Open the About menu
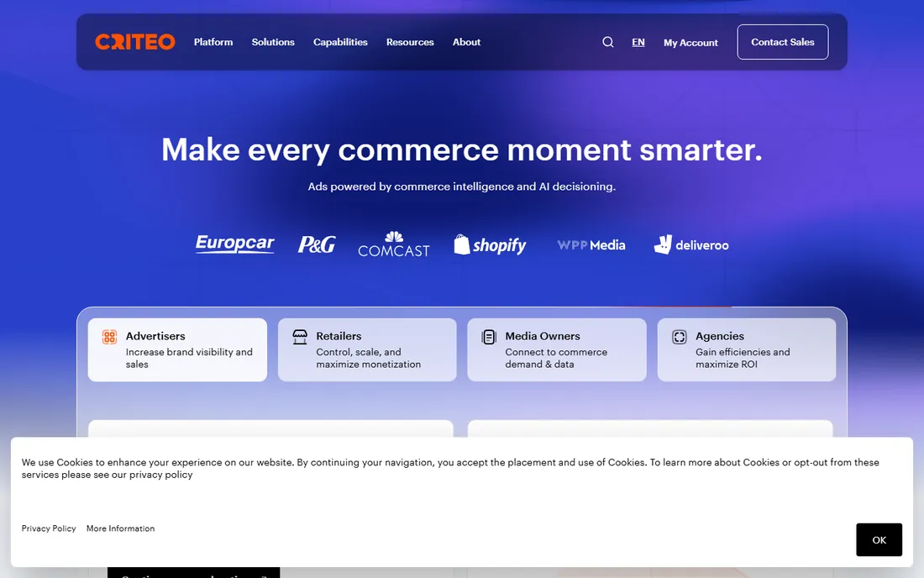The height and width of the screenshot is (578, 924). pos(466,42)
